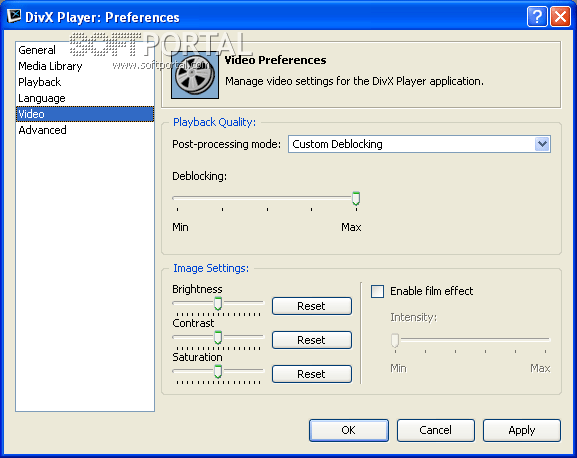Reset the Saturation setting
This screenshot has height=458, width=577.
click(312, 374)
